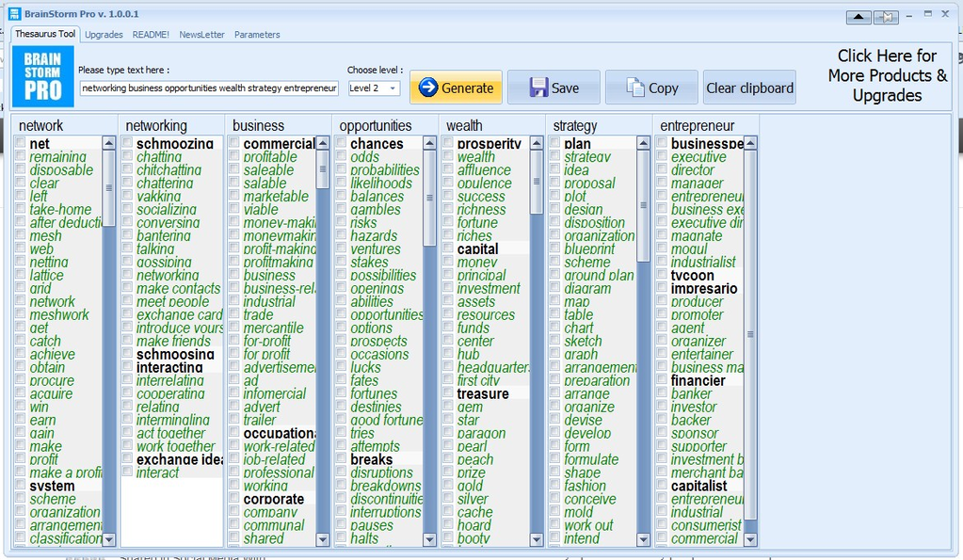Click the Generate button

(x=456, y=88)
